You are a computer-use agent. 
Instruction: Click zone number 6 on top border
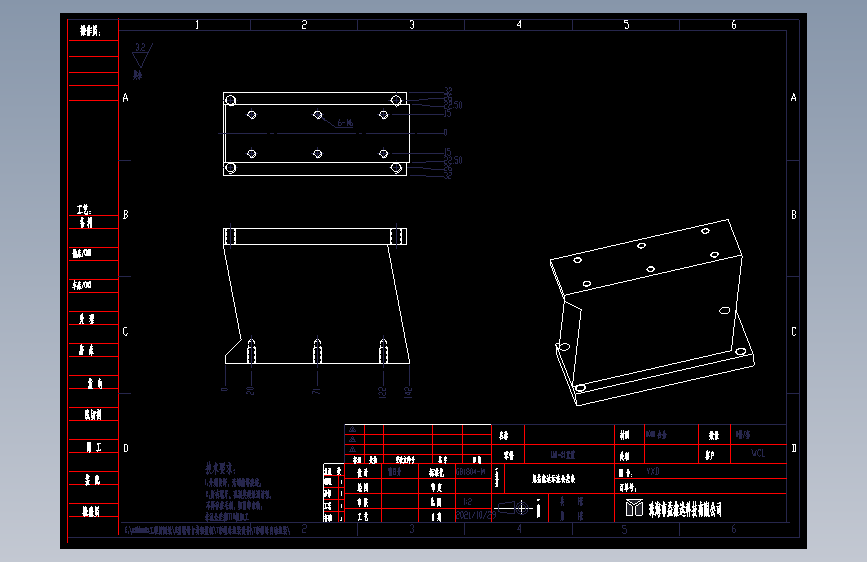click(734, 25)
